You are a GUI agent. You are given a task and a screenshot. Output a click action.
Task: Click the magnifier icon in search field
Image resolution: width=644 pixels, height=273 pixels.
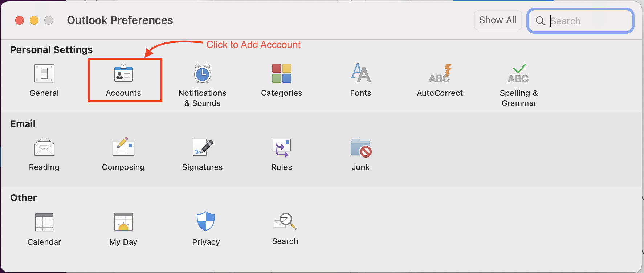point(540,21)
